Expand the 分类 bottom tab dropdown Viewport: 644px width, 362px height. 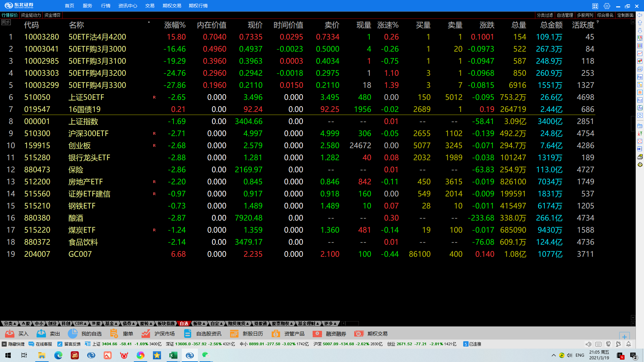click(x=9, y=323)
